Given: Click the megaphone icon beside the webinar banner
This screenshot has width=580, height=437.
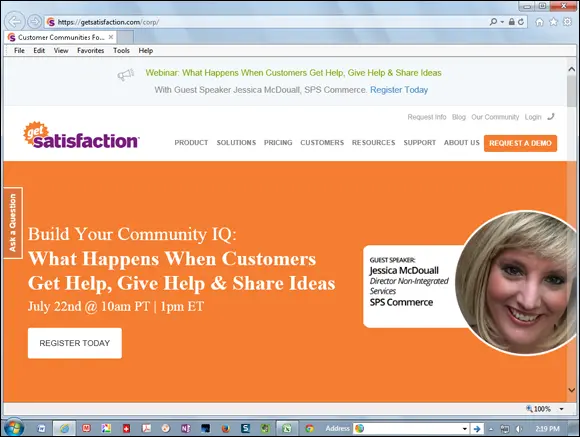Looking at the screenshot, I should [126, 75].
